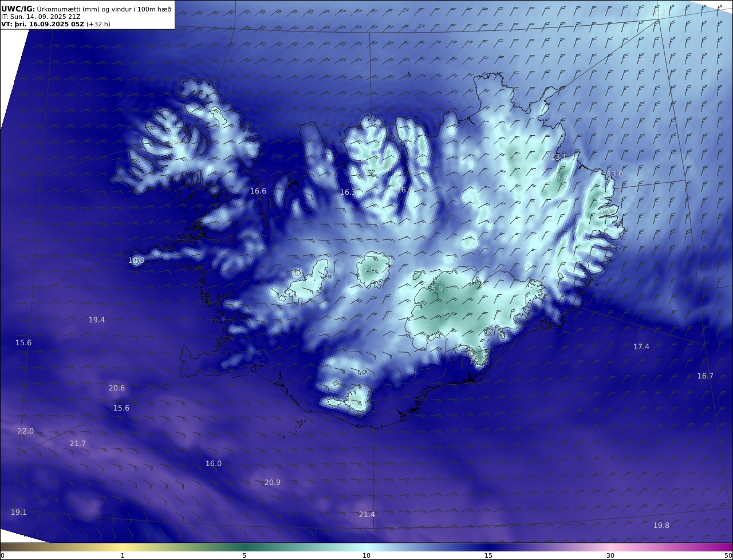Click the 16.7 value label
The width and height of the screenshot is (733, 560).
click(706, 376)
